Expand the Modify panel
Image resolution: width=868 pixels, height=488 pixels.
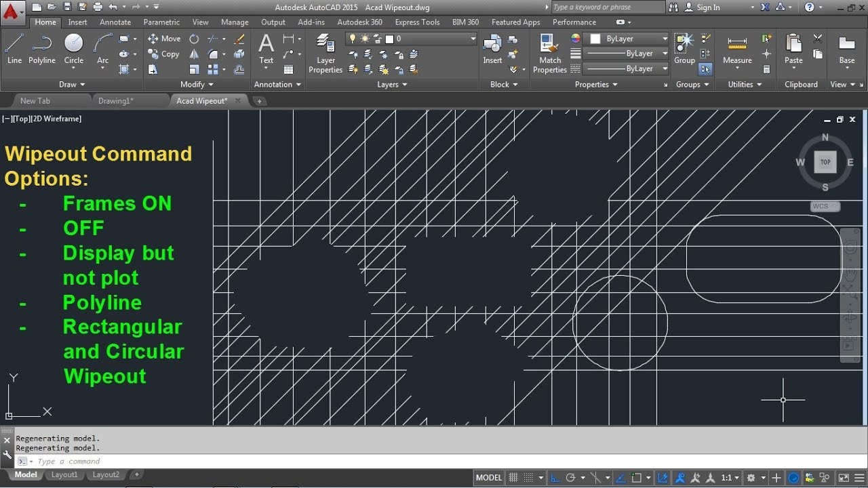[197, 85]
